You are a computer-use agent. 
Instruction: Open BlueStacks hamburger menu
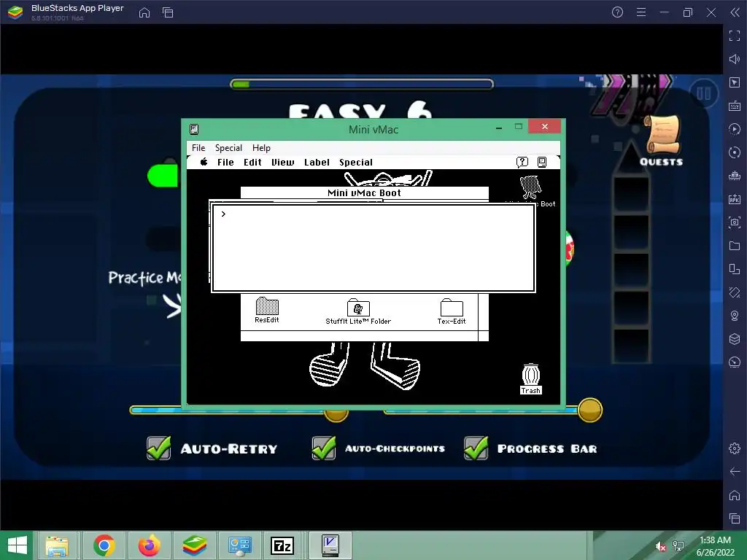[x=641, y=12]
